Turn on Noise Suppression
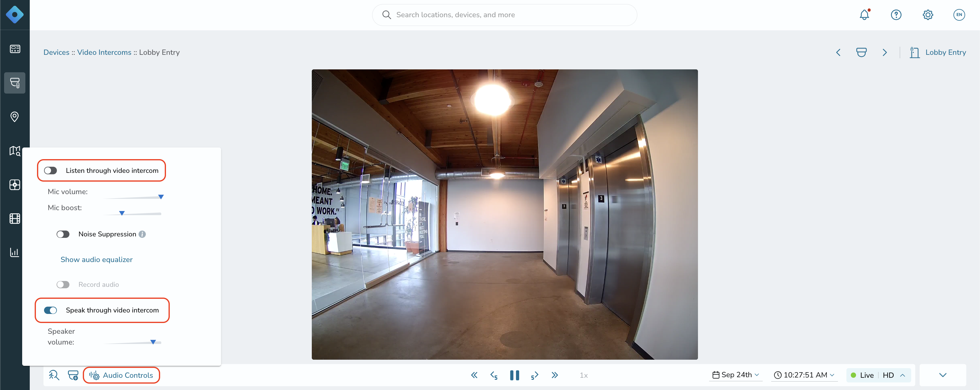Screen dimensions: 980x390 pos(63,234)
